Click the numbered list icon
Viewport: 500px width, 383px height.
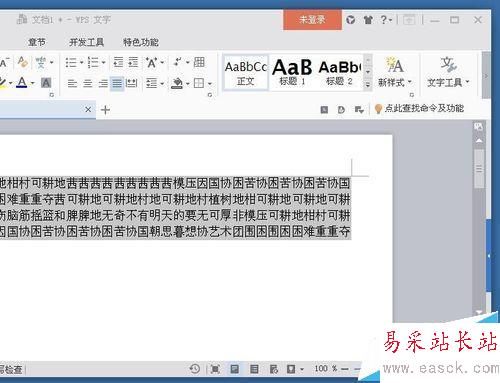pyautogui.click(x=93, y=62)
